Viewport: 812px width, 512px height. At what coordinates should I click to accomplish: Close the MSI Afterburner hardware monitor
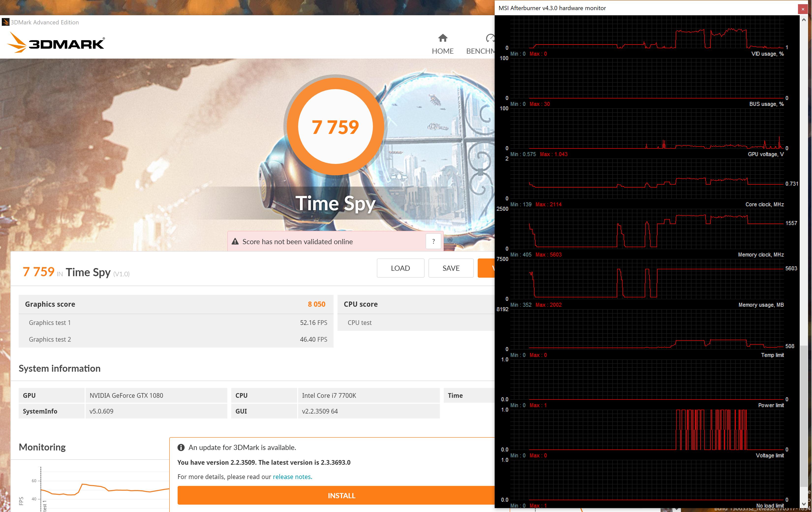803,9
